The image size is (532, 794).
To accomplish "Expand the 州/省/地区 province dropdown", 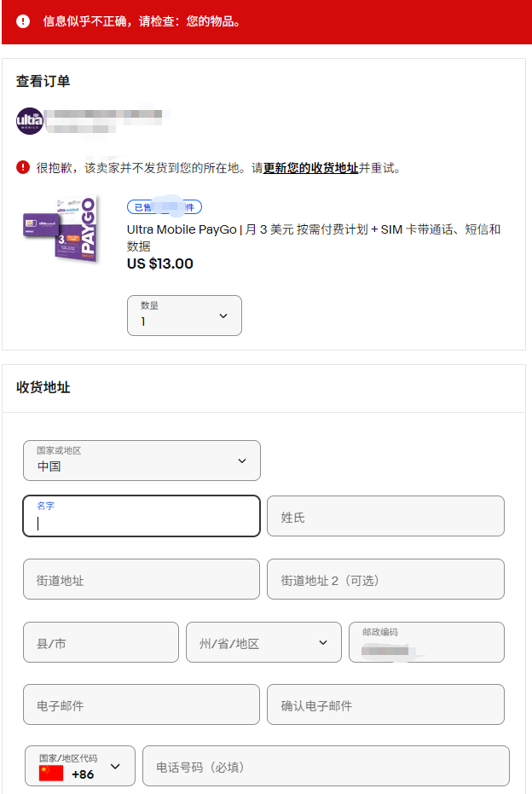I will coord(263,641).
